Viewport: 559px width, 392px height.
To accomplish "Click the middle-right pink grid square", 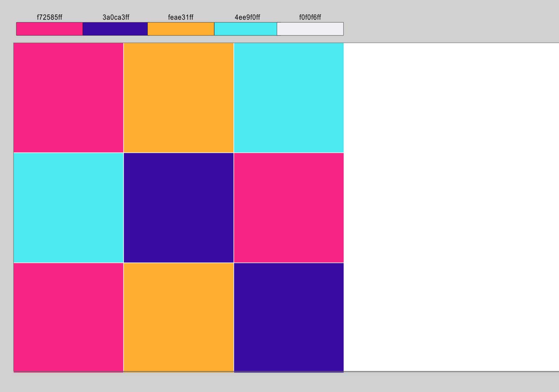I will click(289, 208).
